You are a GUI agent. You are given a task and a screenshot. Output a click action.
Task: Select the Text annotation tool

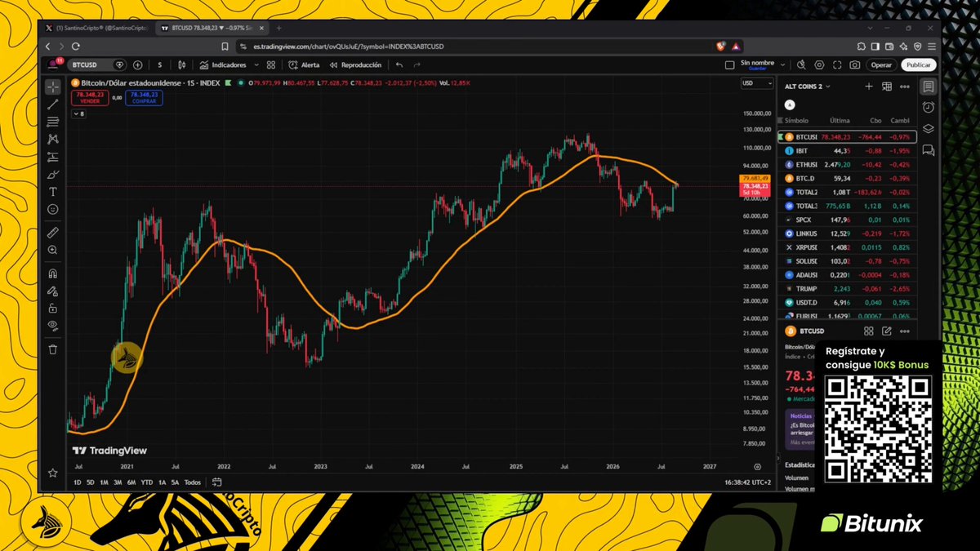pyautogui.click(x=53, y=192)
